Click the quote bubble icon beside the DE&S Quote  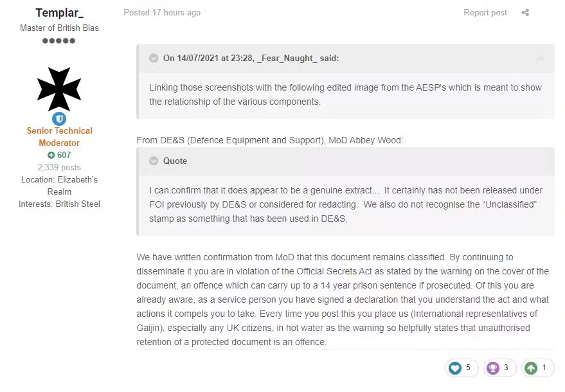[154, 161]
